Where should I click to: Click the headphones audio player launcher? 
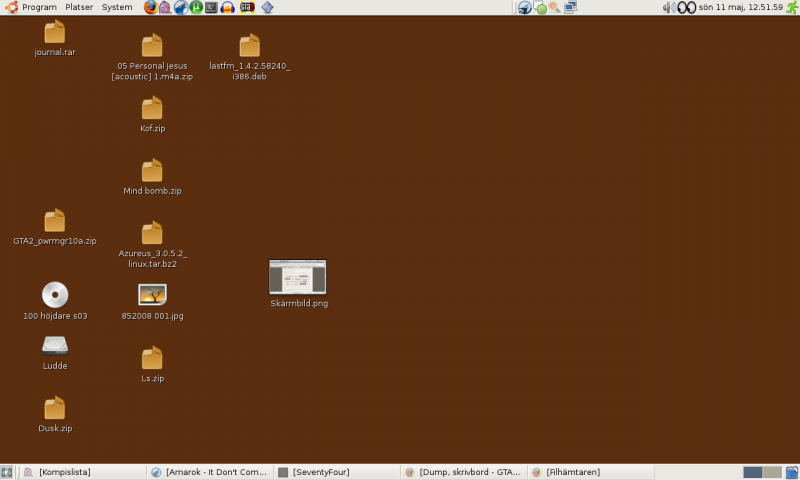coord(228,7)
